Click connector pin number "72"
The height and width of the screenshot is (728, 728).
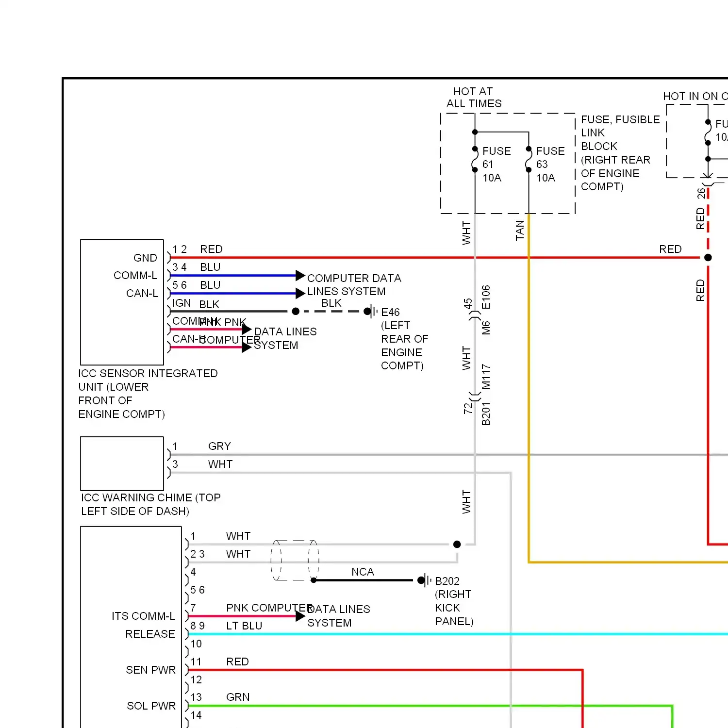coord(468,409)
